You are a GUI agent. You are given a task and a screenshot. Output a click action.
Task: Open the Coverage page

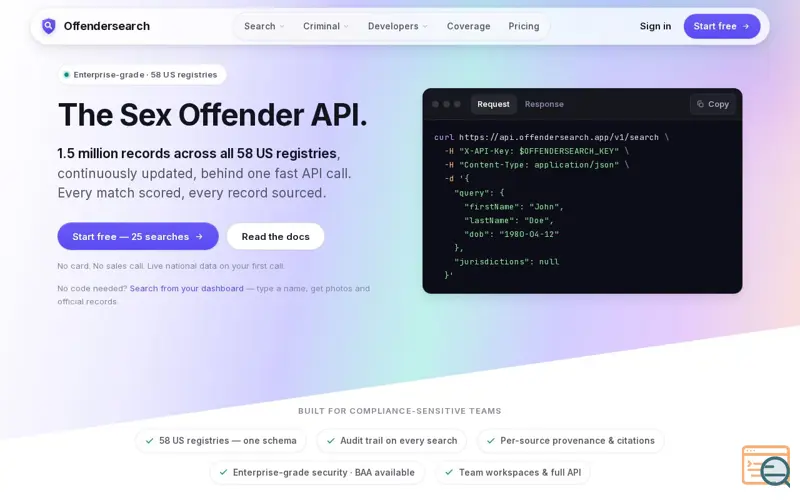(468, 26)
